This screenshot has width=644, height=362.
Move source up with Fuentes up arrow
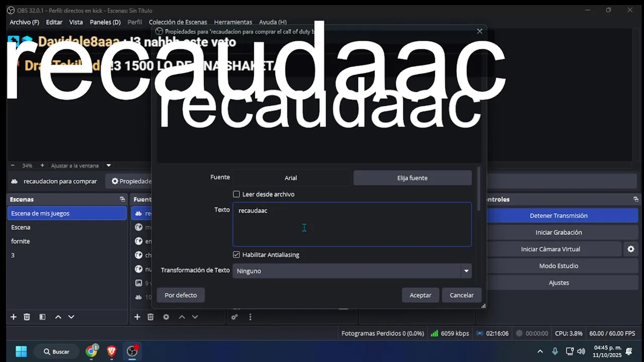pos(182,317)
